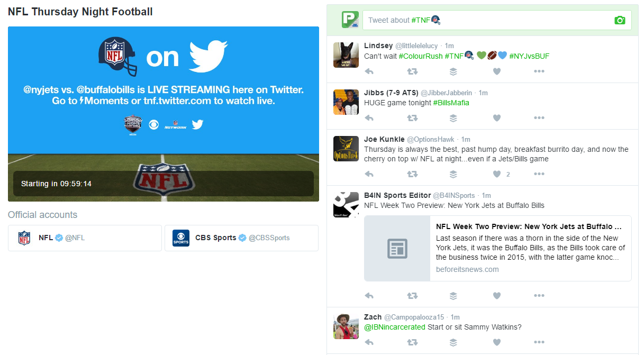Open more options on Joe Kunkle's tweet

point(539,174)
